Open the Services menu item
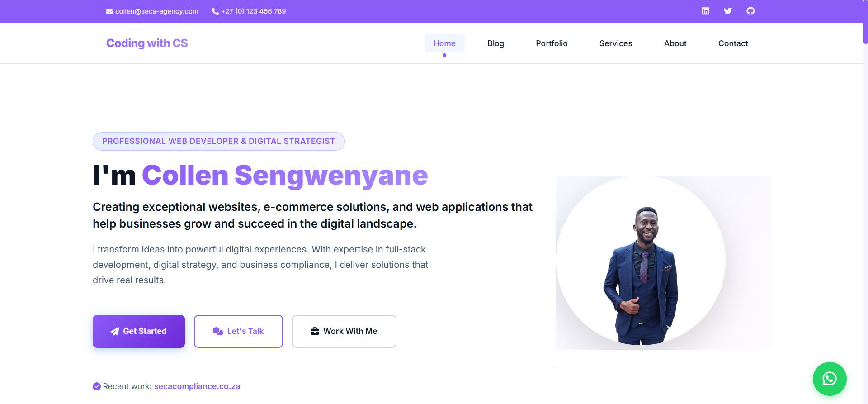 616,43
